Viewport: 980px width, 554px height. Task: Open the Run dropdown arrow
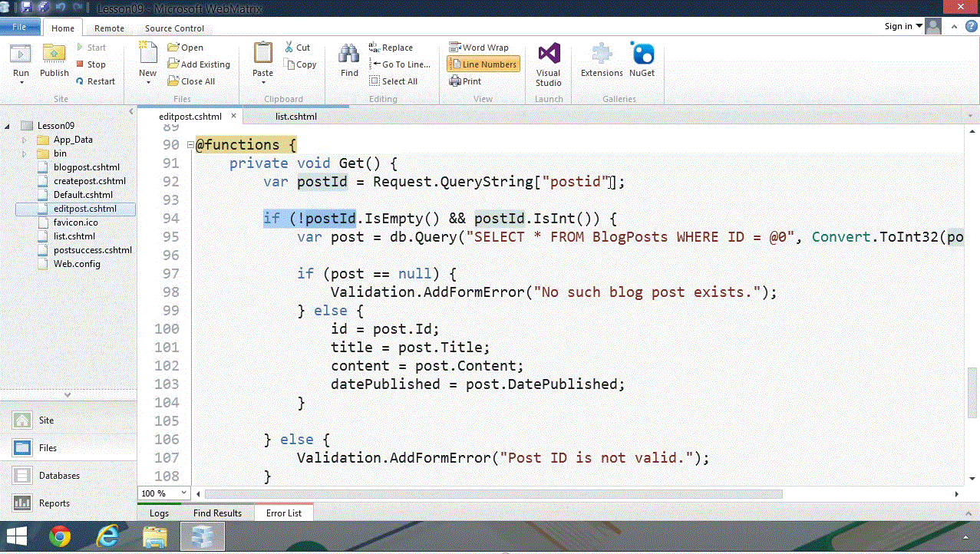coord(21,82)
